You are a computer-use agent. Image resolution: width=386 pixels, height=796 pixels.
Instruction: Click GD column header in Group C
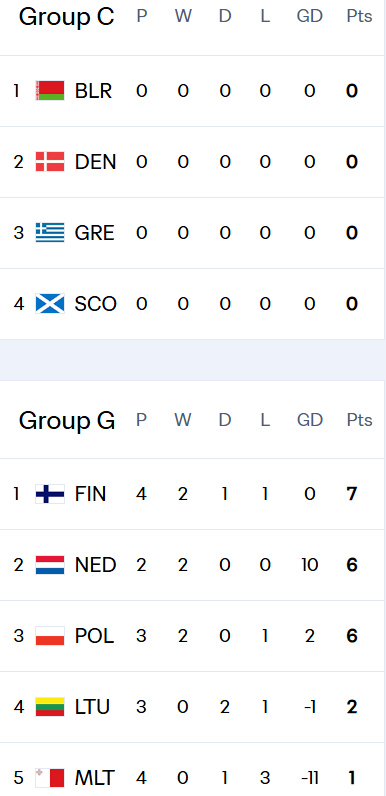click(x=310, y=17)
